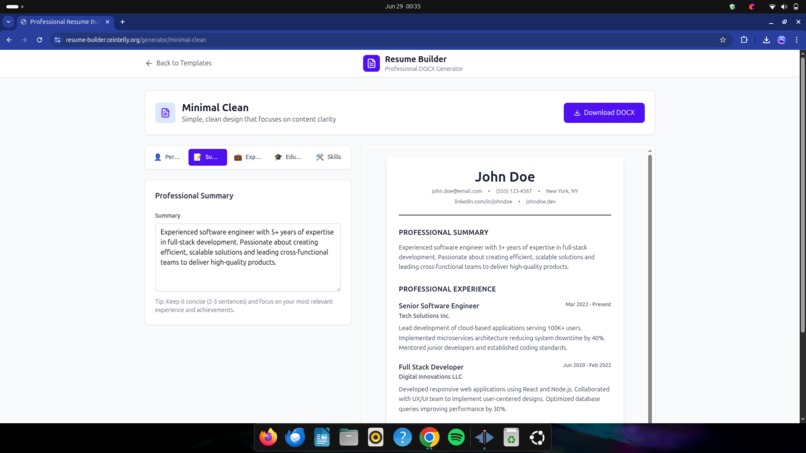This screenshot has width=806, height=453.
Task: Open LibreOffice Writer from the dock
Action: point(322,438)
